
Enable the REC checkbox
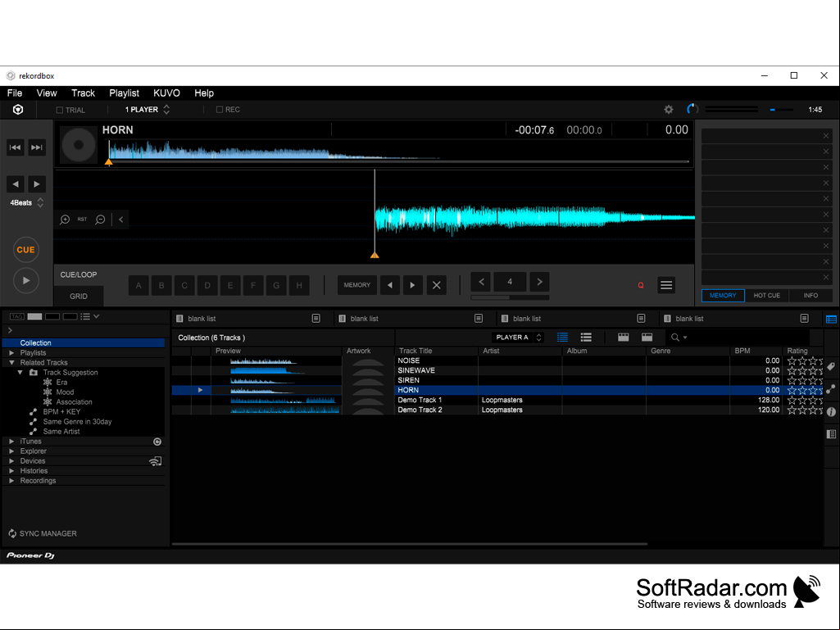point(219,109)
